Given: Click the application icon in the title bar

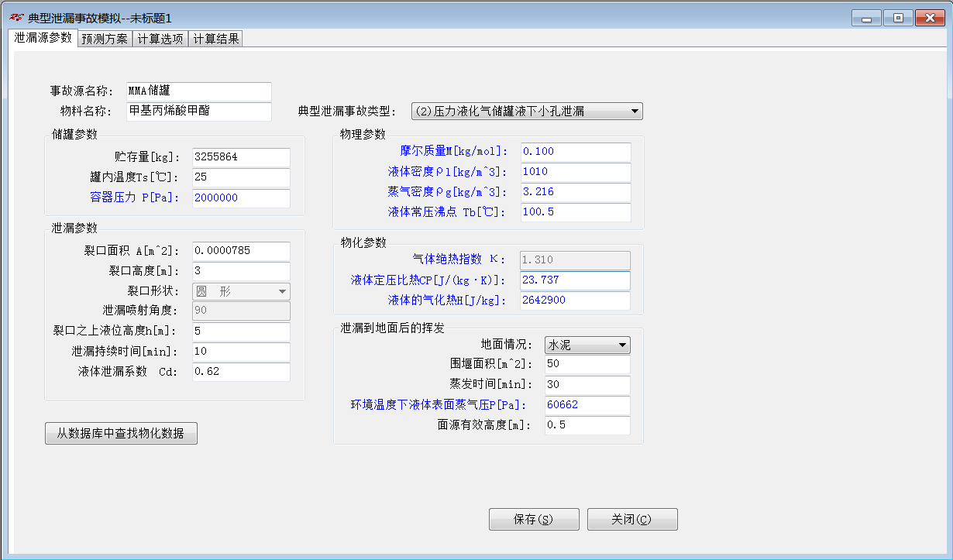Looking at the screenshot, I should tap(15, 17).
